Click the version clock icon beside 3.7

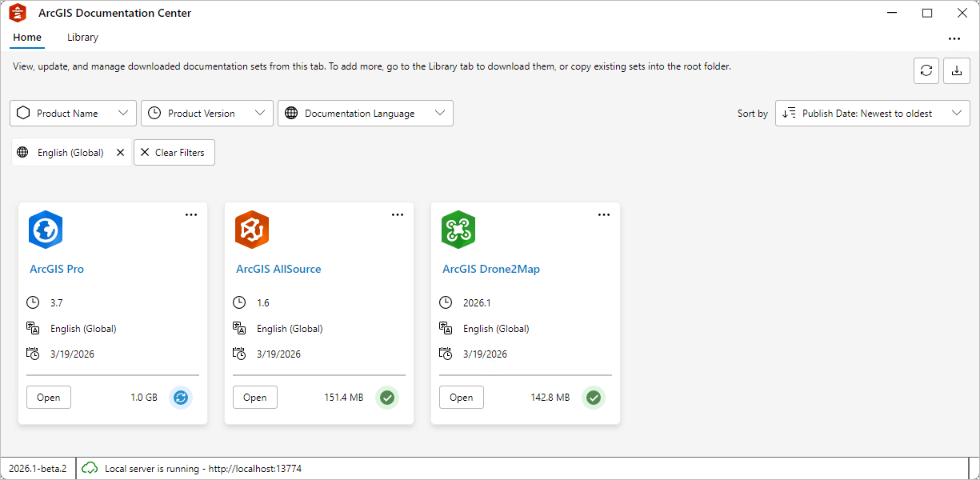pos(33,302)
